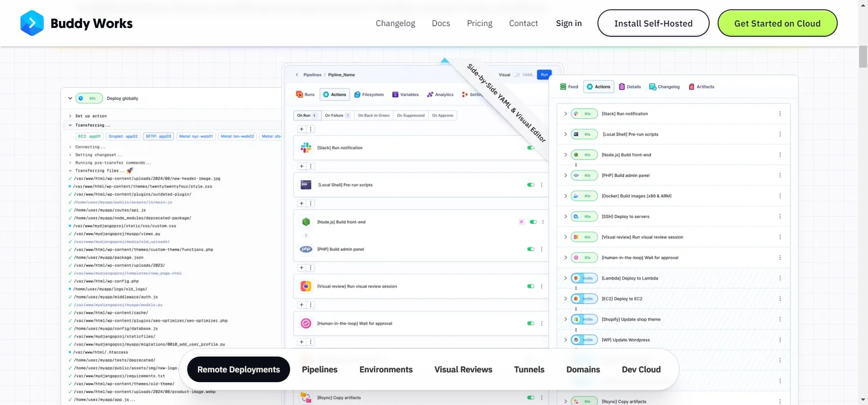Click the Artifacts icon in right panel
Image resolution: width=868 pixels, height=405 pixels.
click(x=692, y=87)
